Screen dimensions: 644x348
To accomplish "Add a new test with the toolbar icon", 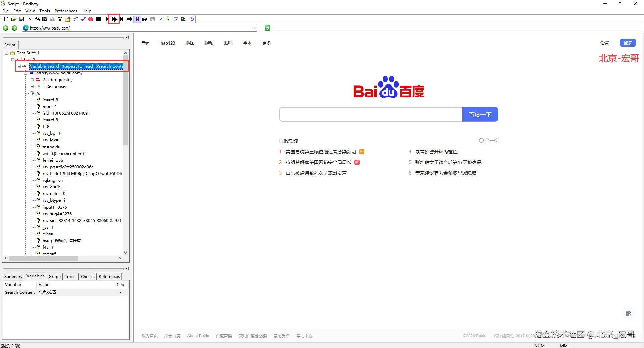I will [x=76, y=19].
